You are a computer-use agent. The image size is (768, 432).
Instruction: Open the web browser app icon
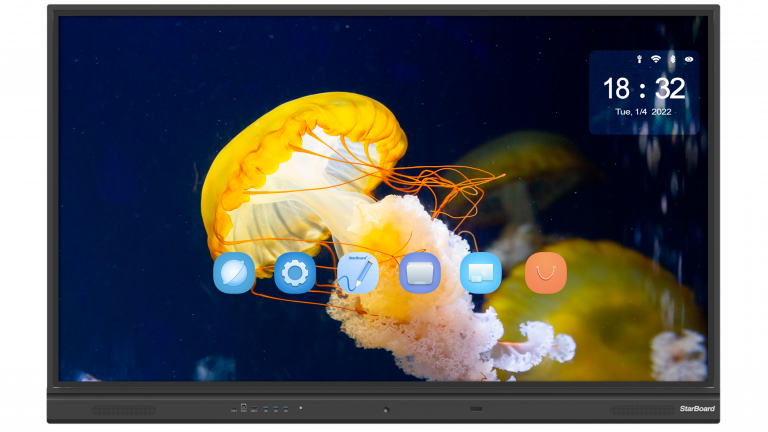pyautogui.click(x=234, y=273)
